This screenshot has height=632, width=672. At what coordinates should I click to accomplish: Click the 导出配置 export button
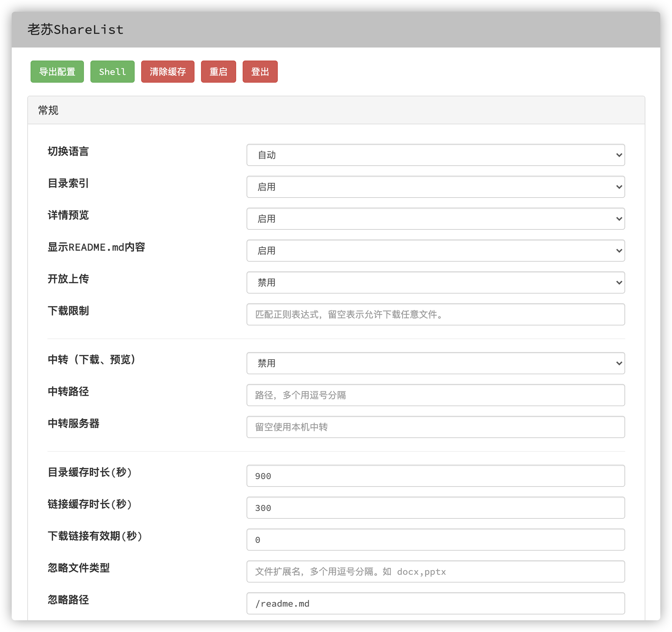coord(57,72)
